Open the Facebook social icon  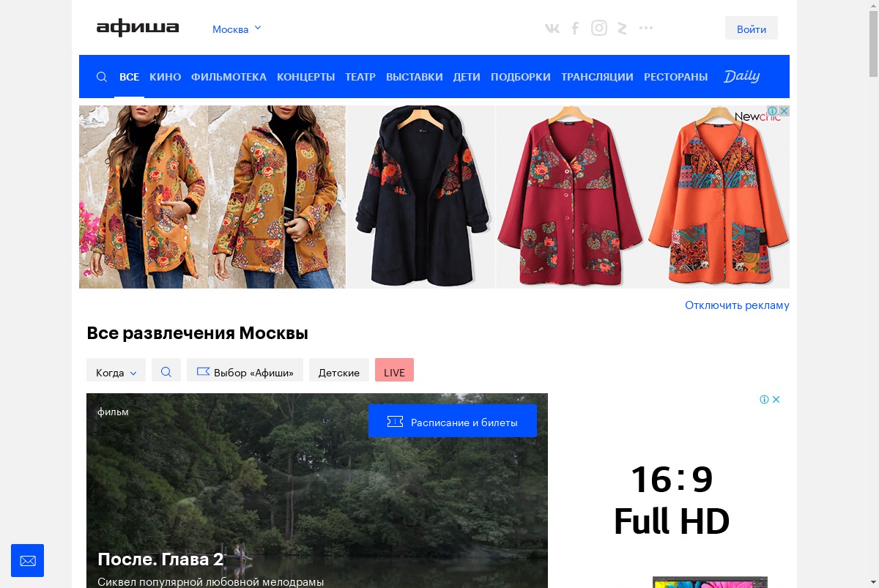pos(575,29)
